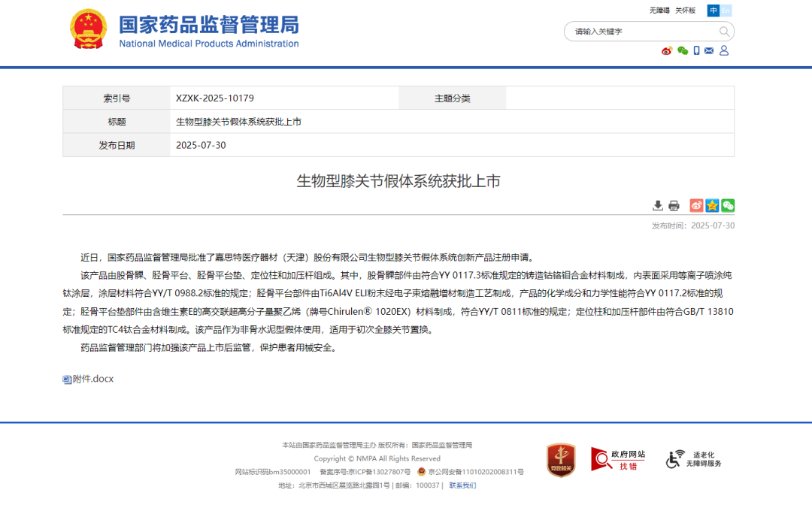Viewport: 812px width, 508px height.
Task: Click the footer address 北京市西城区展览路北露园1号
Action: point(344,485)
